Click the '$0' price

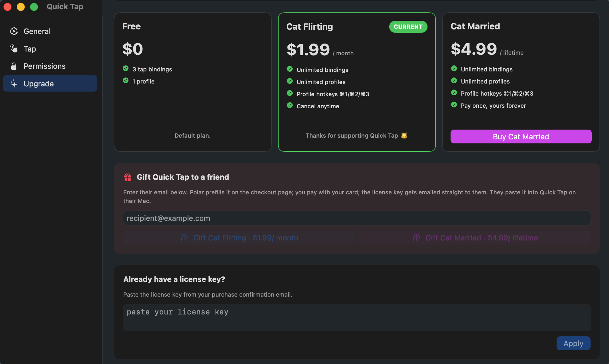[133, 49]
